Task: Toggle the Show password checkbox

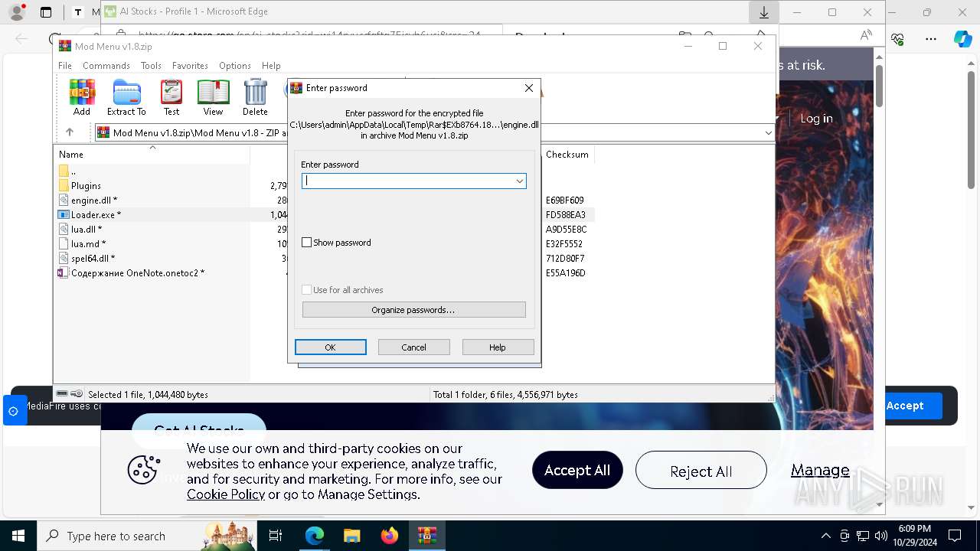Action: coord(307,243)
